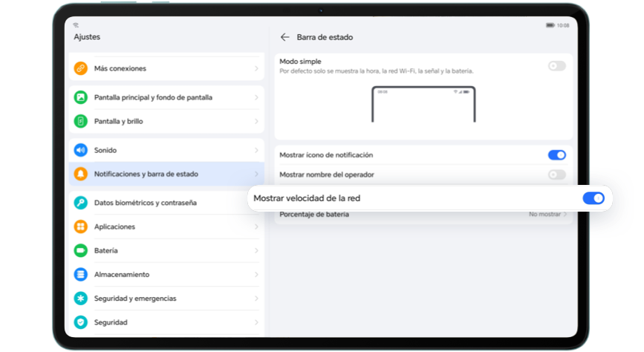Screen dimensions: 644x352
Task: Click the teal Seguridad shield icon
Action: click(81, 322)
